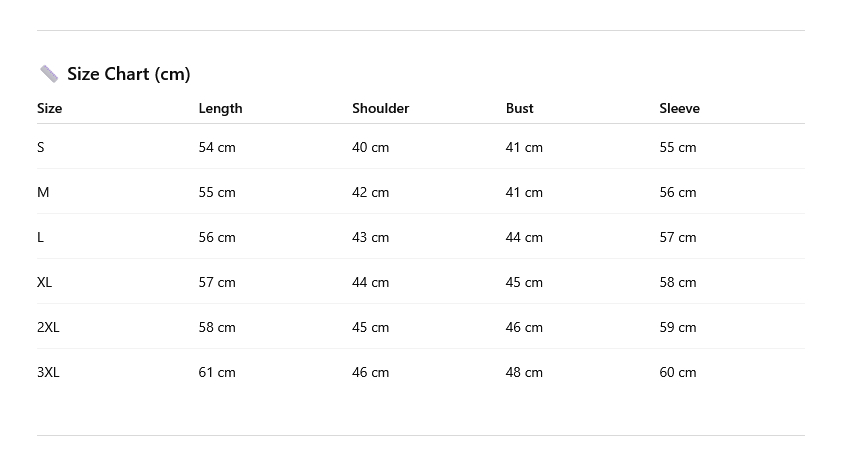Click the 3XL size row label
Screen dimensions: 841x463
coord(48,372)
